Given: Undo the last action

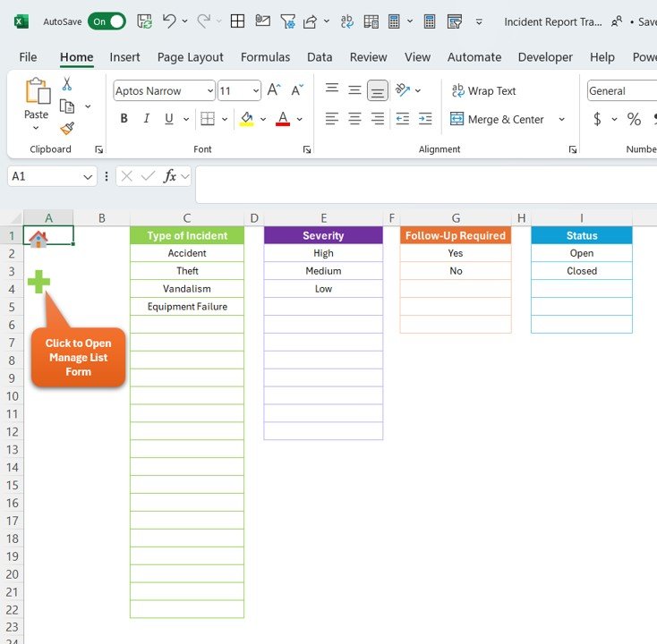Looking at the screenshot, I should (x=169, y=21).
